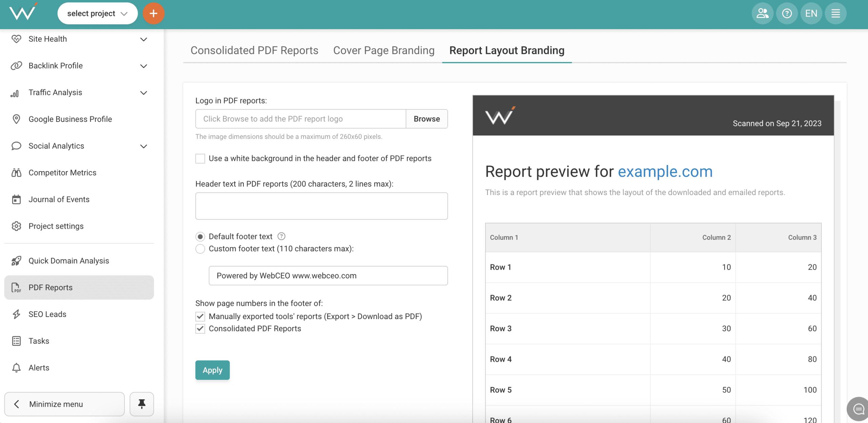Toggle page numbers for Consolidated PDF Reports
Screen dimensions: 868x423
point(200,329)
